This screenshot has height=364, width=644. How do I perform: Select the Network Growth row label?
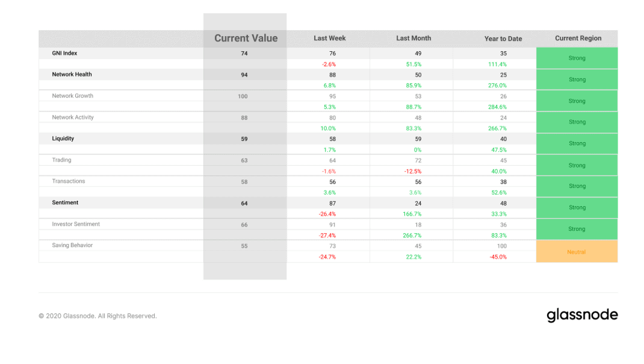coord(72,96)
